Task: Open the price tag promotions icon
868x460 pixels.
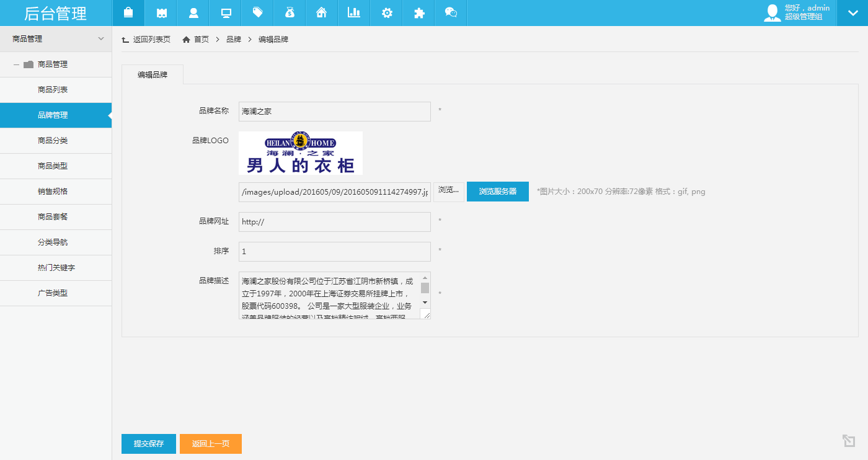Action: tap(257, 13)
